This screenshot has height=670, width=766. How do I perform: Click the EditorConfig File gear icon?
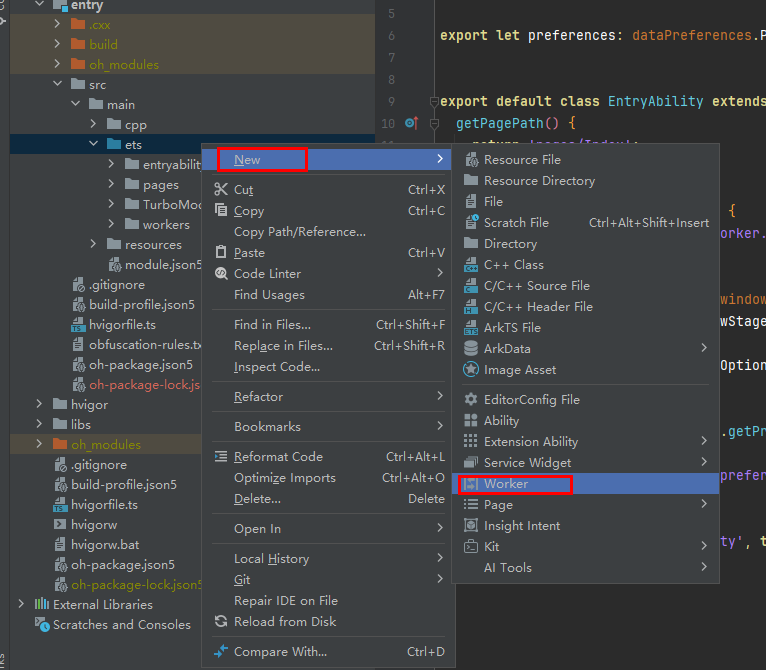click(x=471, y=399)
